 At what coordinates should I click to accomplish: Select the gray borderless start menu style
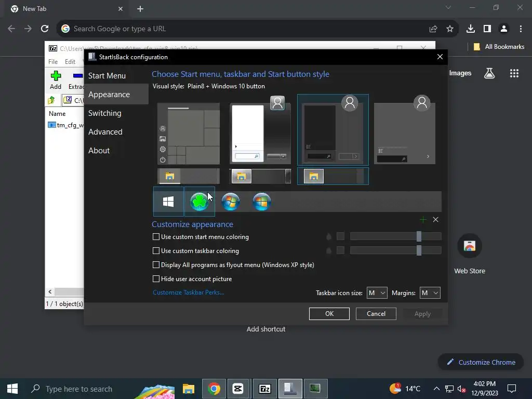pos(404,130)
